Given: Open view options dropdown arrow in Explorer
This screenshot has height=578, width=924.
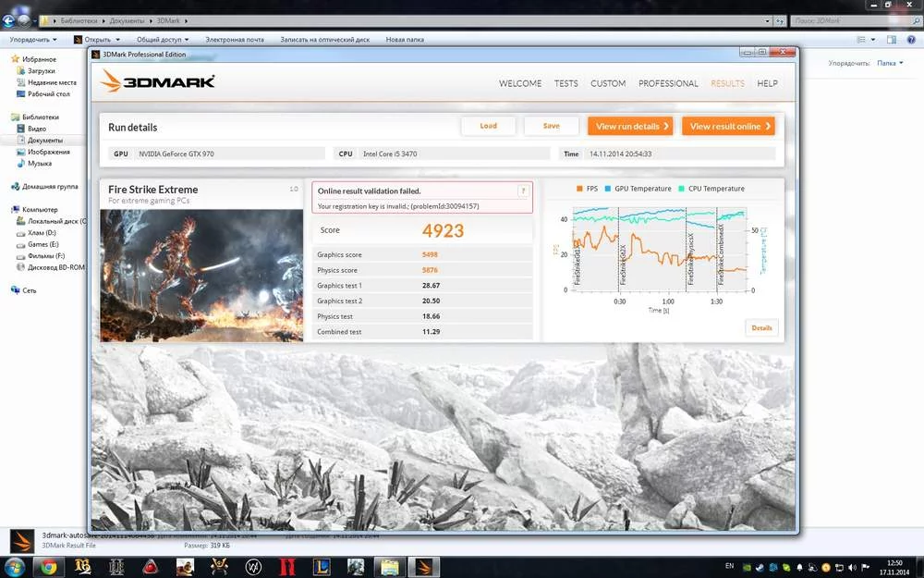Looking at the screenshot, I should (873, 40).
